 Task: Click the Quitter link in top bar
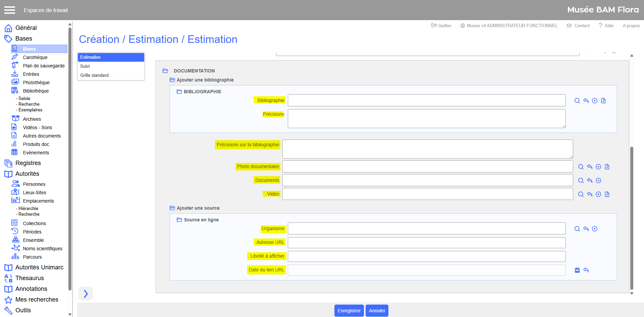pyautogui.click(x=441, y=25)
